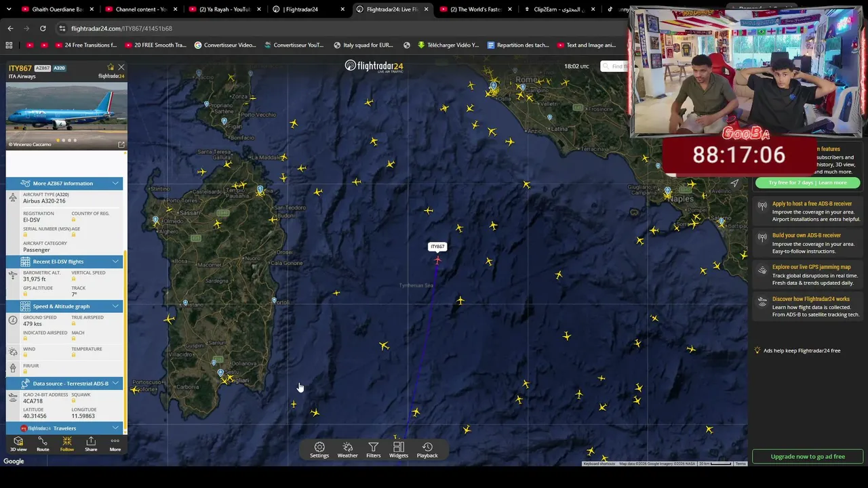Click 'Upgrade now to go ad free' button

pos(808,456)
